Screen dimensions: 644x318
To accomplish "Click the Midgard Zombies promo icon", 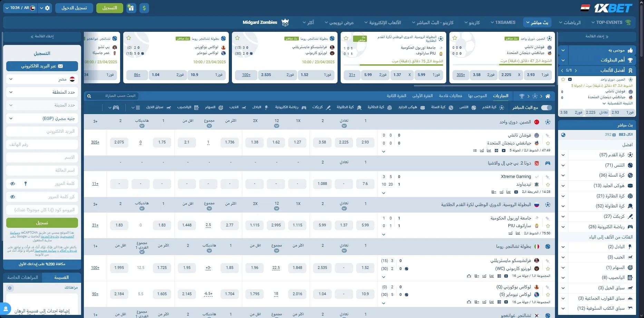I will point(285,22).
